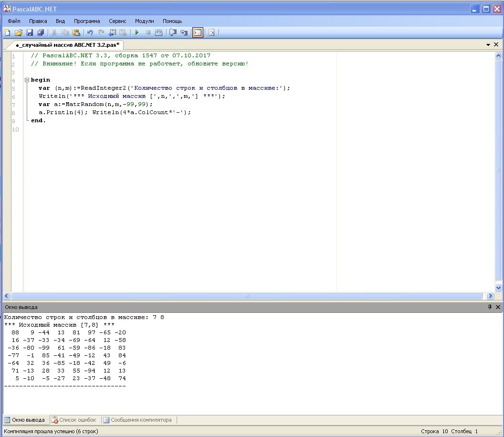Run the program with the green play icon
504x437 pixels.
coord(136,32)
